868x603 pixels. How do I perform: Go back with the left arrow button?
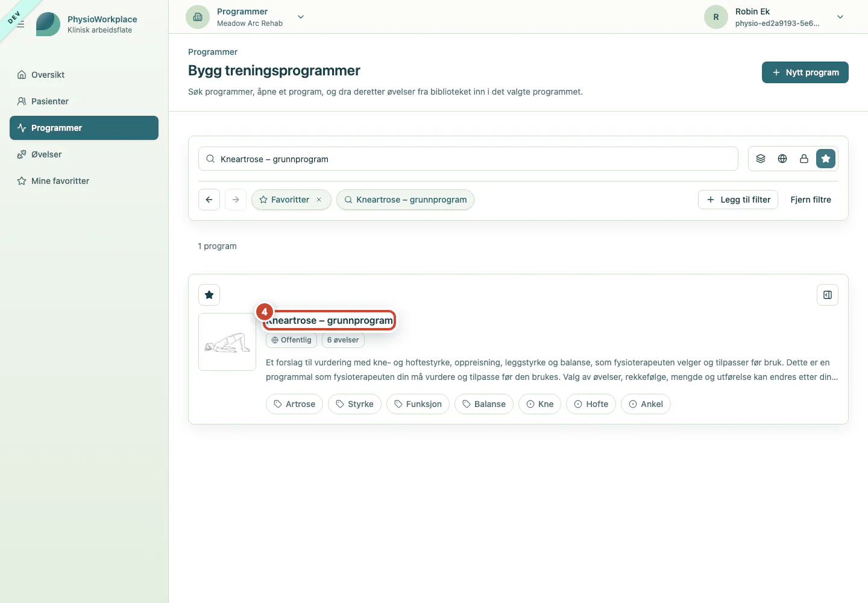tap(209, 200)
